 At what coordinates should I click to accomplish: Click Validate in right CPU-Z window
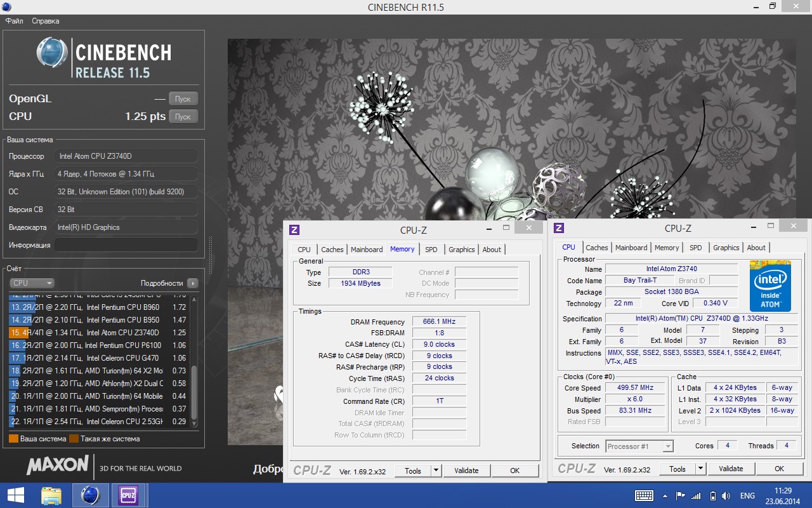coord(731,469)
